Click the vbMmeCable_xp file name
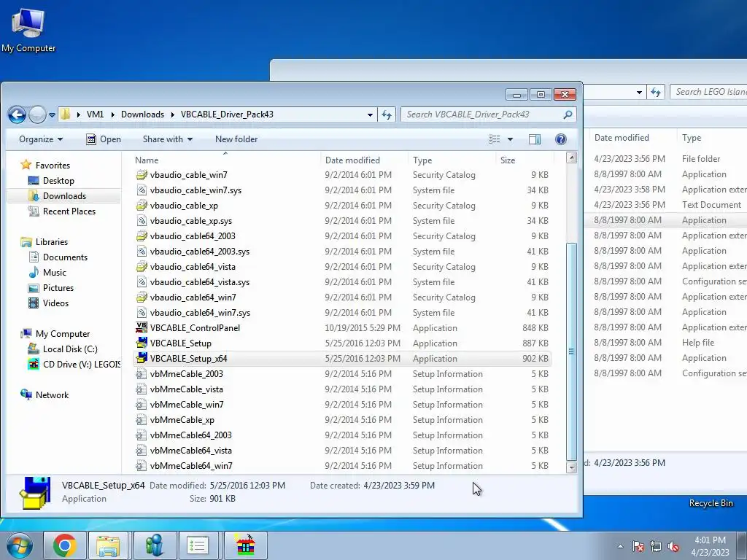This screenshot has width=747, height=560. click(x=182, y=419)
